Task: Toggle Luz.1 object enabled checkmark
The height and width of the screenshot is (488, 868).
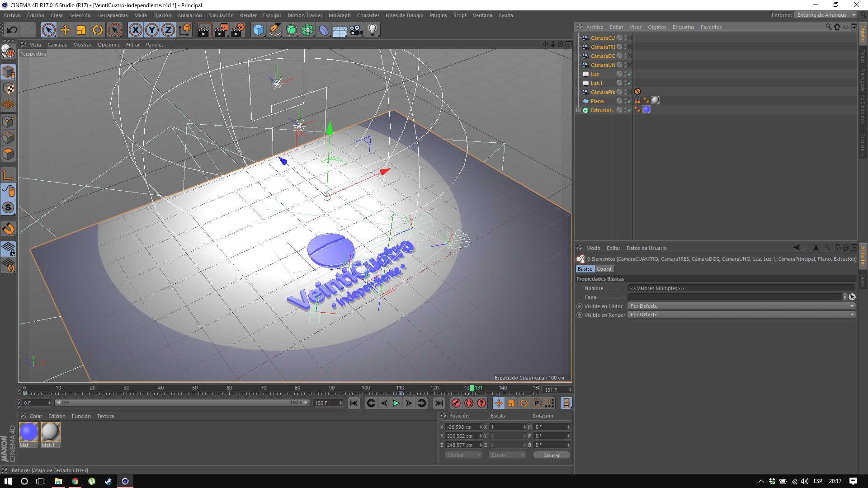Action: 629,83
